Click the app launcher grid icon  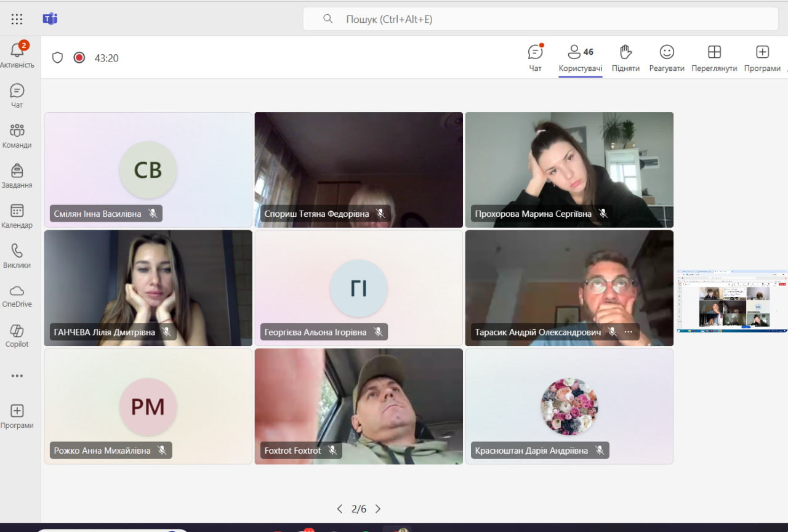tap(17, 19)
